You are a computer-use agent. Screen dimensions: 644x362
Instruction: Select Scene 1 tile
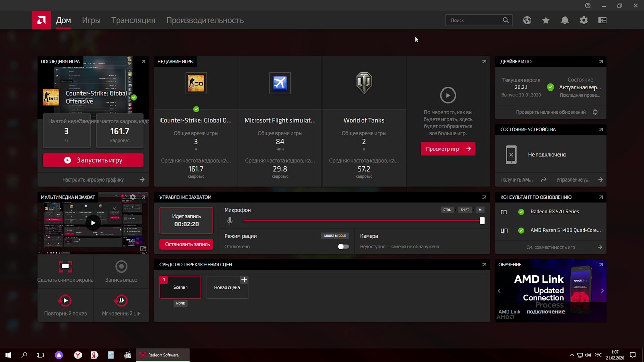tap(180, 287)
